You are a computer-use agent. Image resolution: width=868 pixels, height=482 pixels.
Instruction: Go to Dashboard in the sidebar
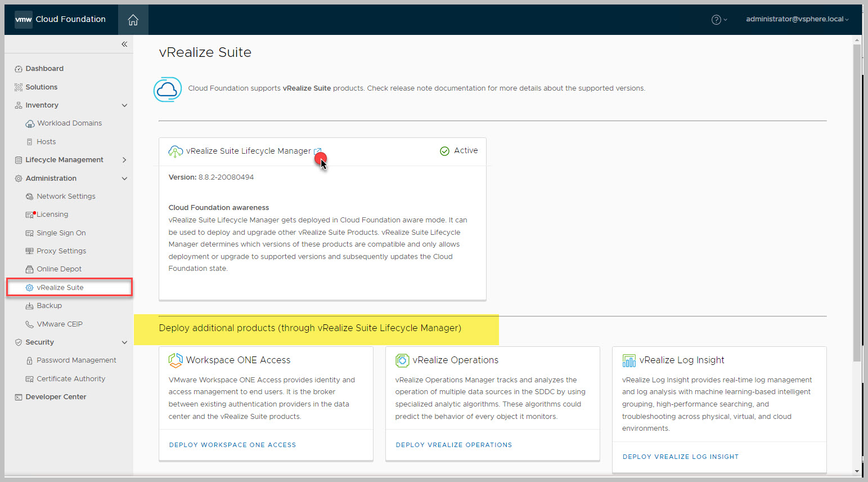(x=44, y=69)
